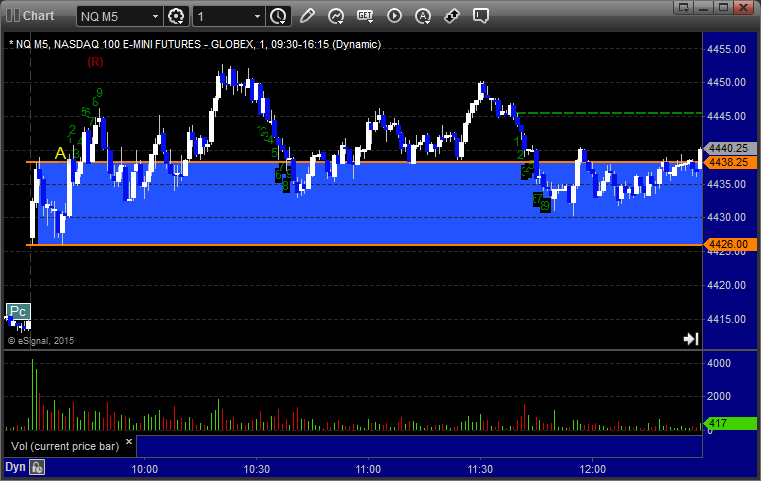Select the upper orange line at 4438.25
Viewport: 761px width, 481px height.
(x=364, y=162)
